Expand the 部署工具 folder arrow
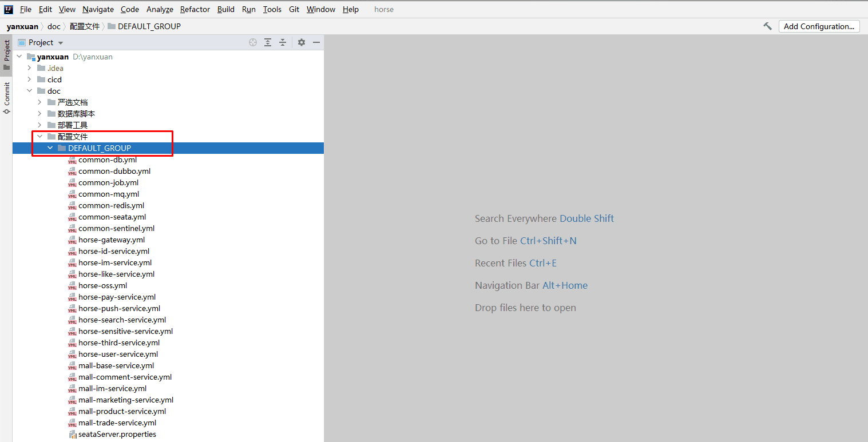Image resolution: width=868 pixels, height=442 pixels. [x=39, y=125]
